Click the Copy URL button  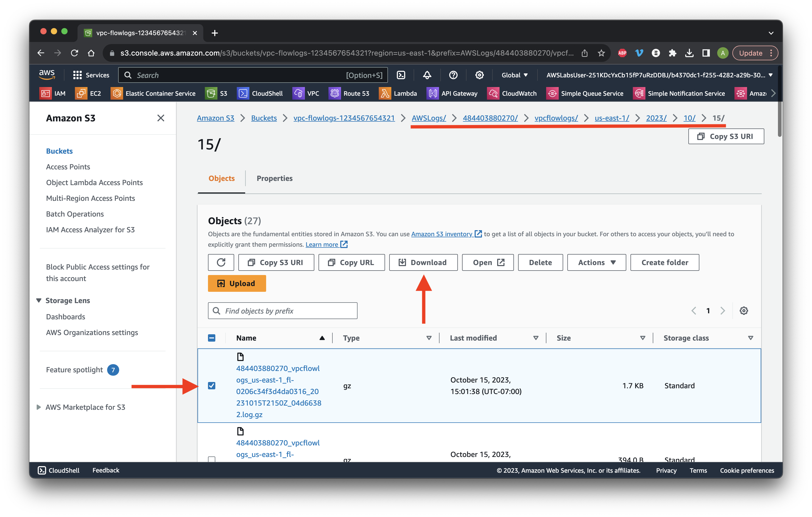[x=351, y=262]
